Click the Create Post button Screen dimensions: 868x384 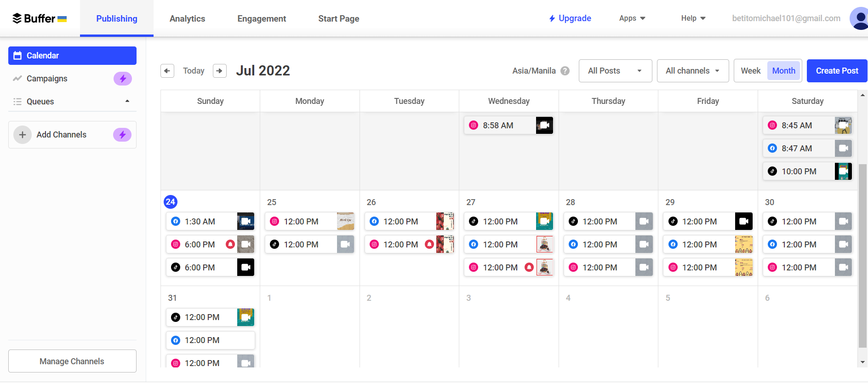click(x=837, y=71)
